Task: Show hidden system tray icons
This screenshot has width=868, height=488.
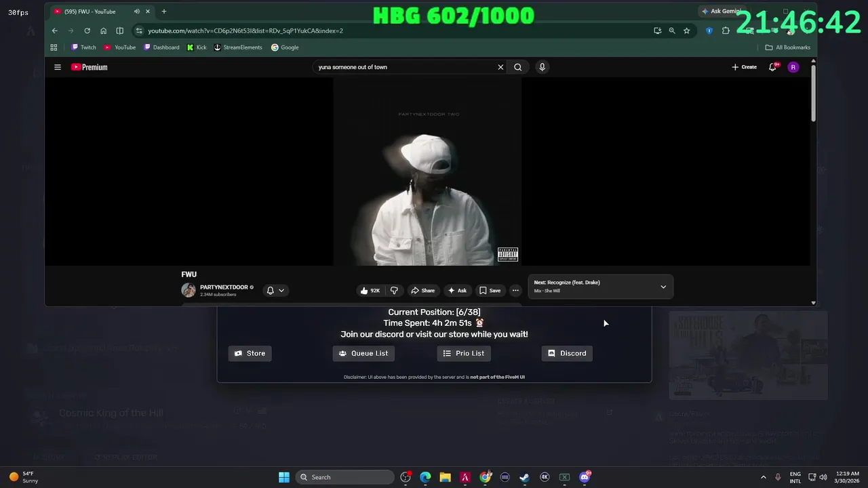Action: [x=763, y=477]
